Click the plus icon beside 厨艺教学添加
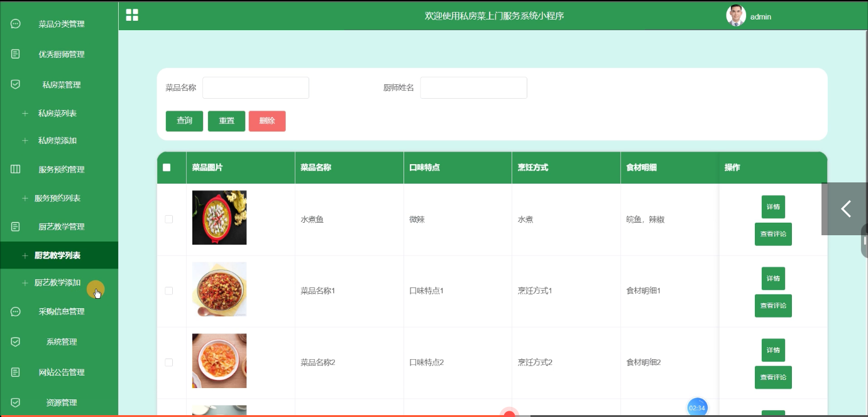The image size is (868, 417). click(25, 283)
